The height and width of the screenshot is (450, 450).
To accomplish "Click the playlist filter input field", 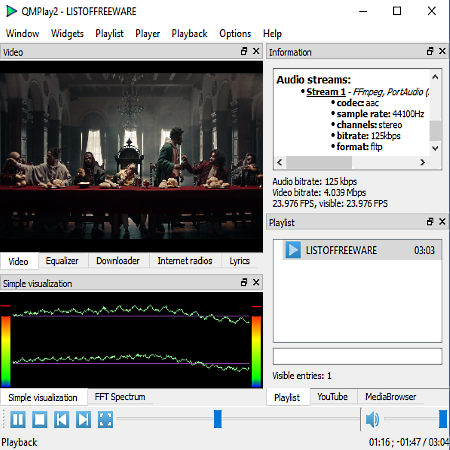I will tap(358, 356).
